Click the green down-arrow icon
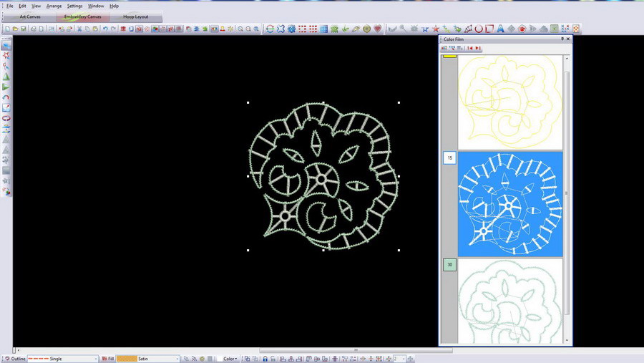The width and height of the screenshot is (644, 363). click(x=345, y=29)
